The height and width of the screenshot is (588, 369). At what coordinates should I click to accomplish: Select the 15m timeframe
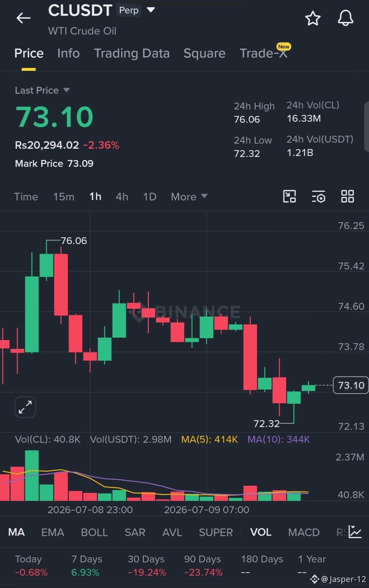click(64, 197)
